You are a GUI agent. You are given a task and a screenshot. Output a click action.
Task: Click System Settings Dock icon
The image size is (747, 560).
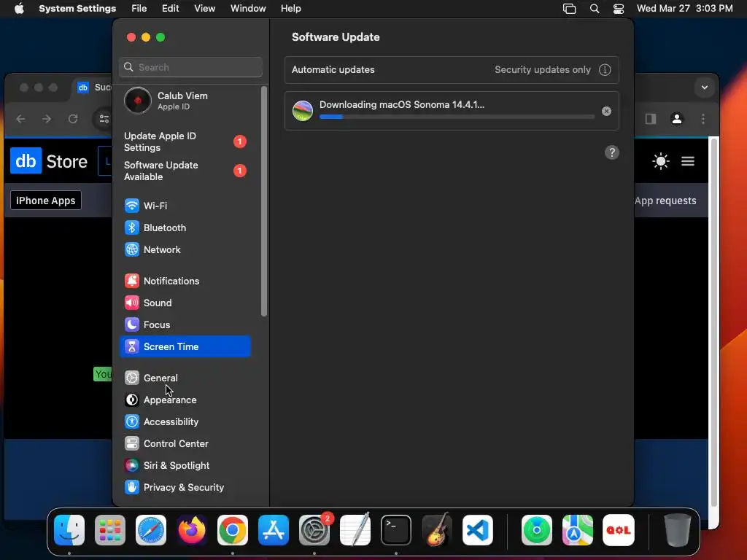tap(314, 530)
